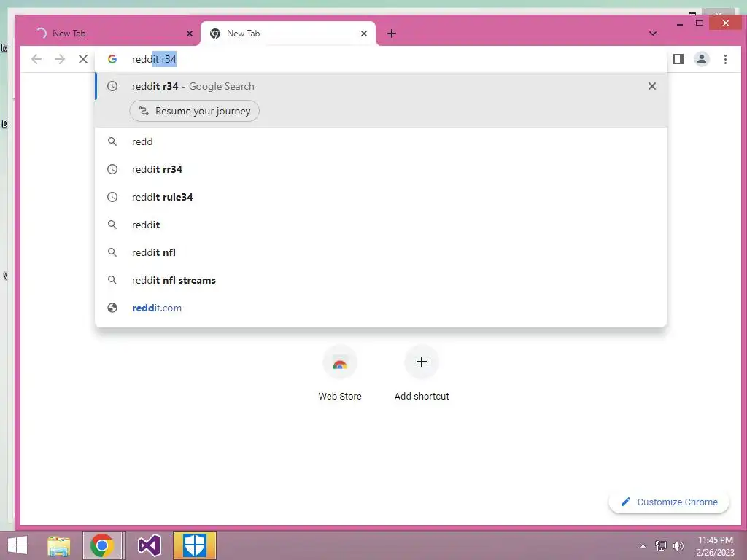Open Chrome's three-dot menu

click(725, 59)
